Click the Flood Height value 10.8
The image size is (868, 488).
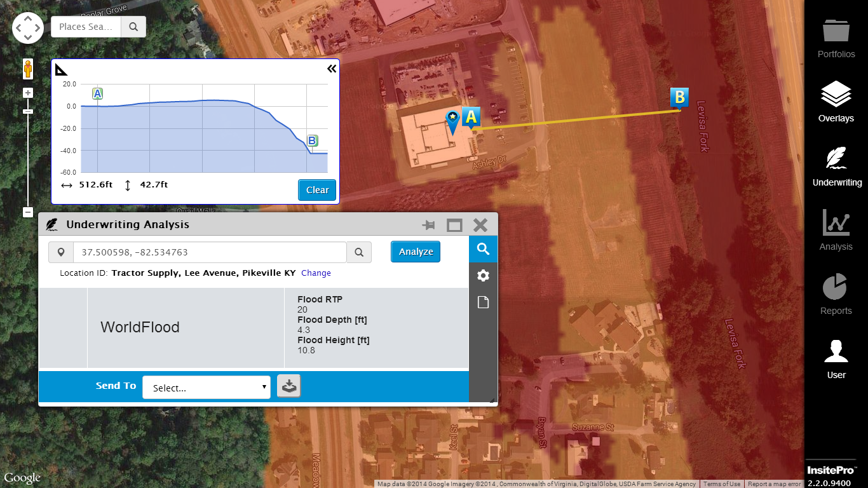pos(306,350)
